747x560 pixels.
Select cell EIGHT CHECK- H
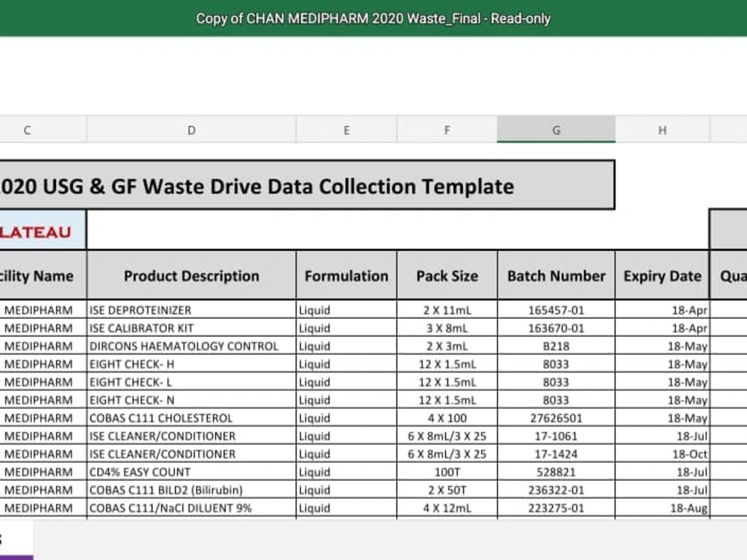point(191,364)
